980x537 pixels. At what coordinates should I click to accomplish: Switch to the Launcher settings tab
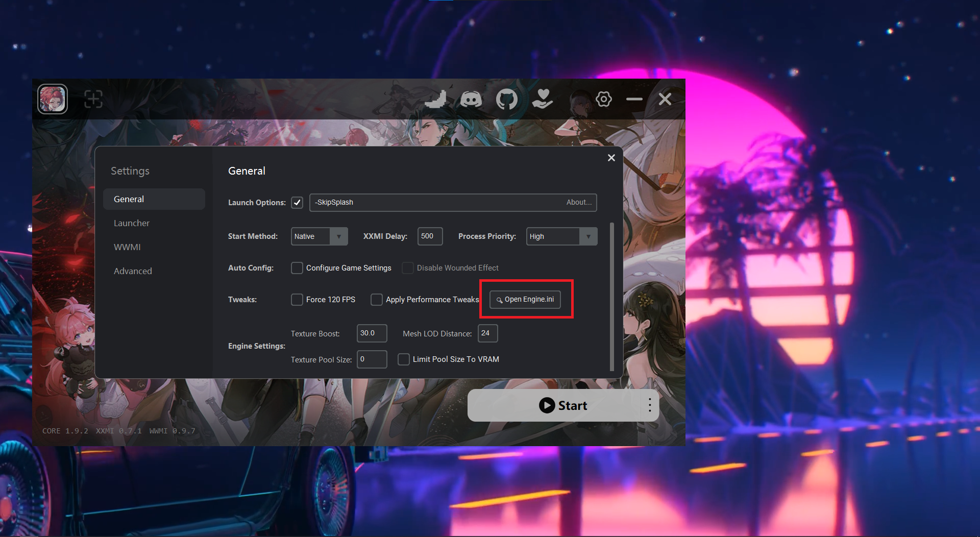[154, 223]
